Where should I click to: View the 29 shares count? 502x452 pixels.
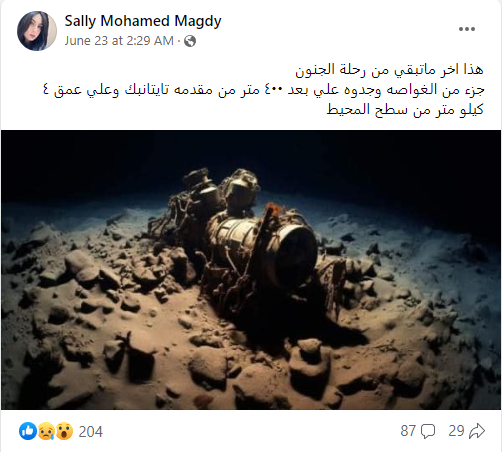point(456,431)
